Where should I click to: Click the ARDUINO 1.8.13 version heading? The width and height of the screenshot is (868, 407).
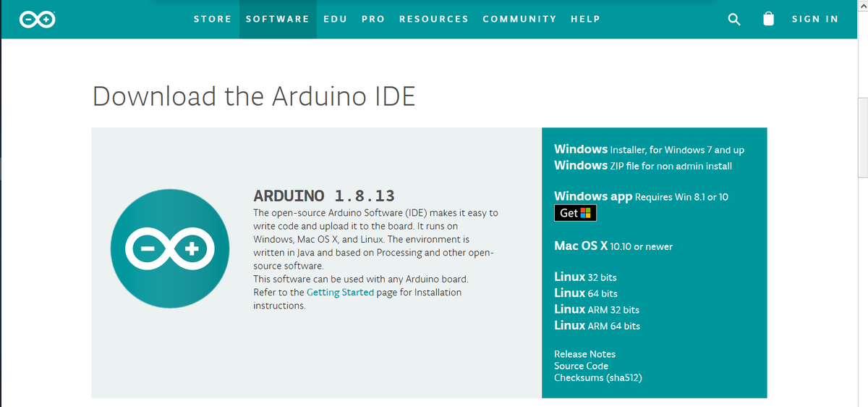pyautogui.click(x=324, y=196)
